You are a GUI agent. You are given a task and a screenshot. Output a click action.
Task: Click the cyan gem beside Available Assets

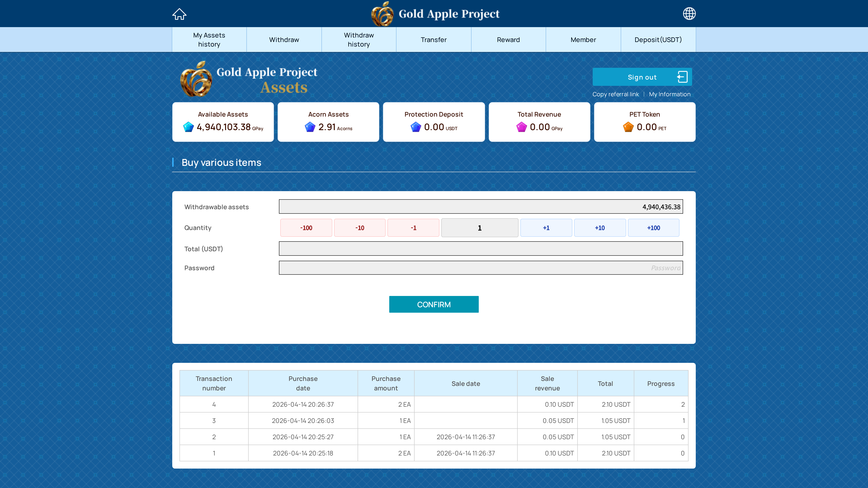point(188,127)
